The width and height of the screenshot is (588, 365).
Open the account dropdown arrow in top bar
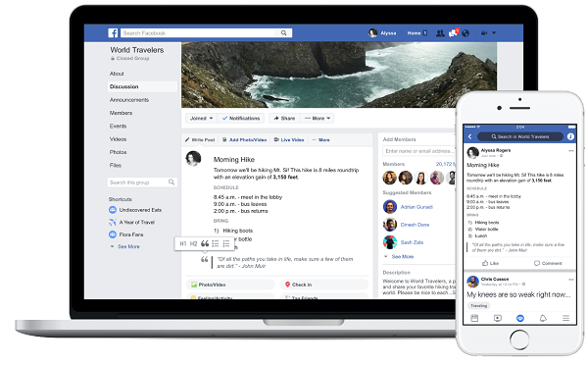tap(494, 33)
